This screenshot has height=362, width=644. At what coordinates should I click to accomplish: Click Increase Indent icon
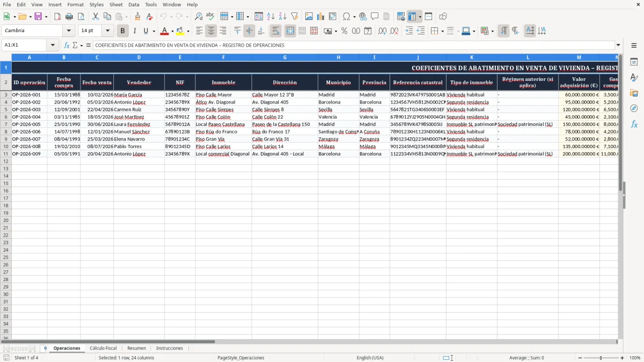pyautogui.click(x=409, y=31)
